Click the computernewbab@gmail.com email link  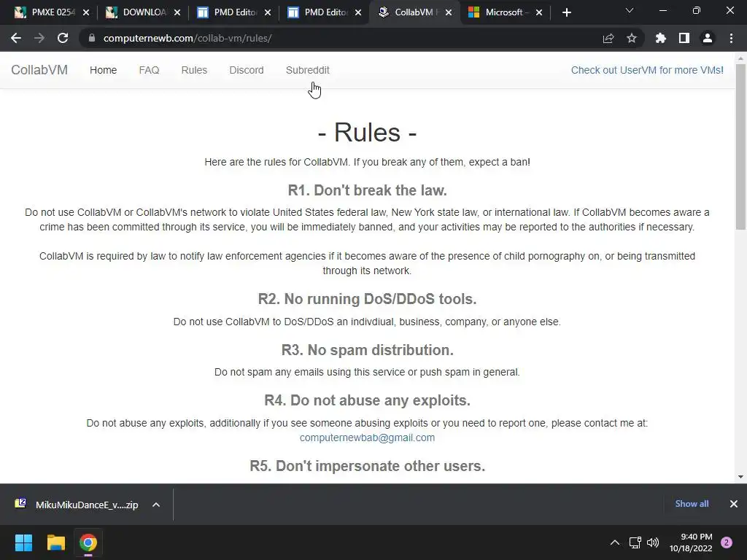(x=367, y=437)
